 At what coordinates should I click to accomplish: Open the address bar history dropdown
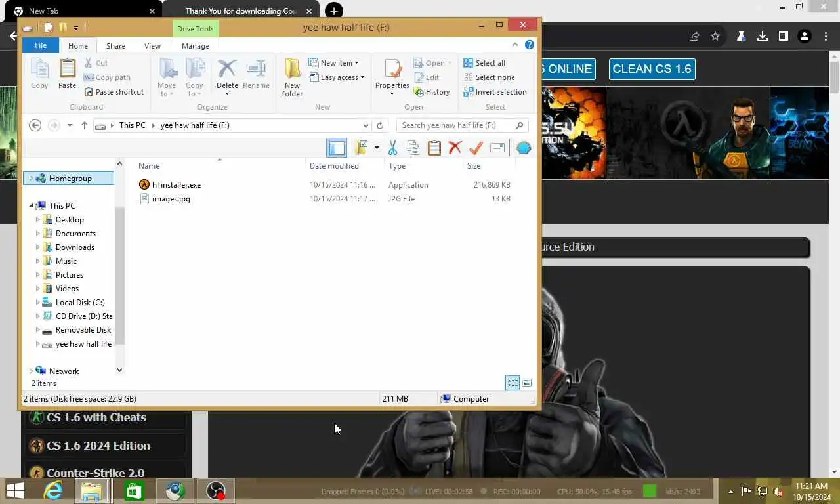point(366,125)
